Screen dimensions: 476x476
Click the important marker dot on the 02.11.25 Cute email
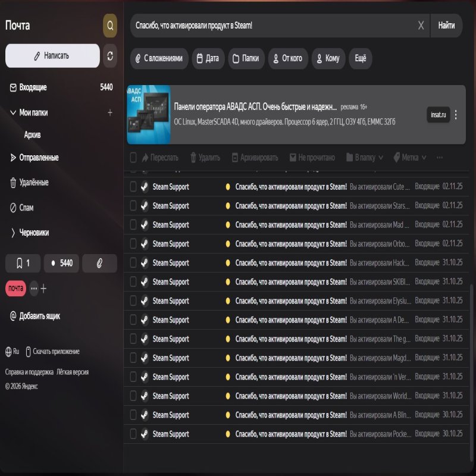tap(228, 187)
